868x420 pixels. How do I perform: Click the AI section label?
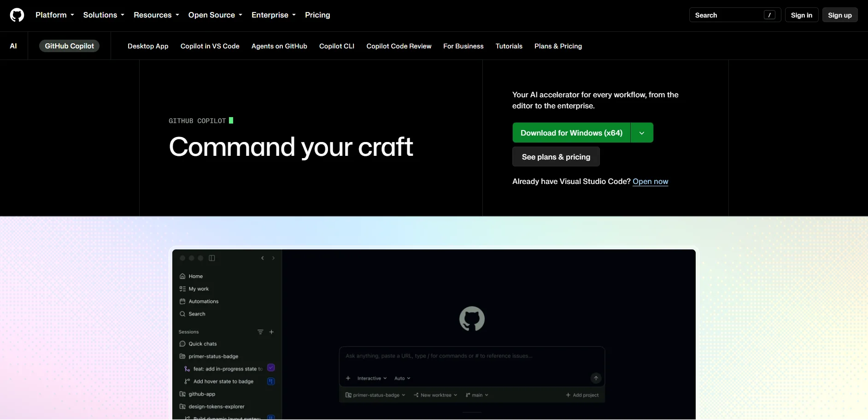click(x=13, y=46)
